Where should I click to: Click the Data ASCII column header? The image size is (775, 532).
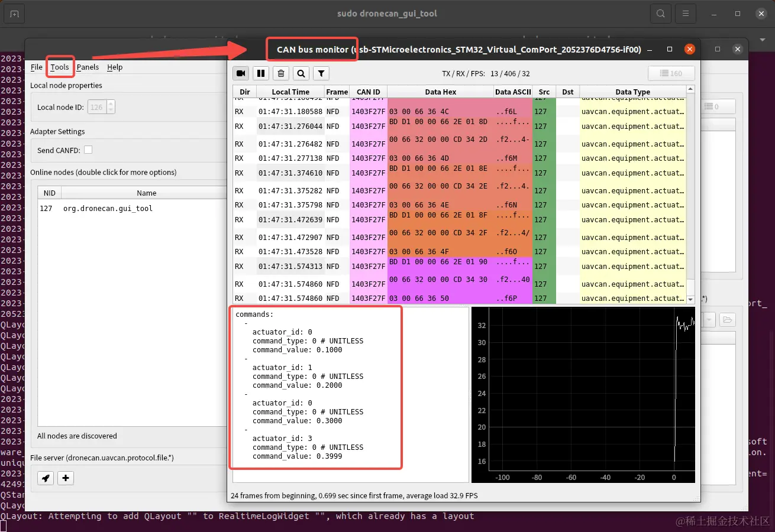coord(513,92)
